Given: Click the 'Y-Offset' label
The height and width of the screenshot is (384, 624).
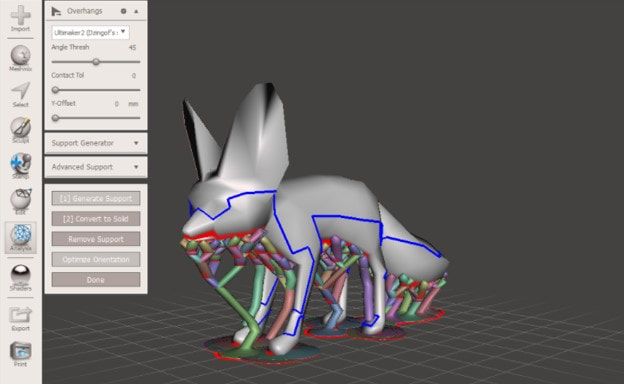Looking at the screenshot, I should pyautogui.click(x=63, y=103).
